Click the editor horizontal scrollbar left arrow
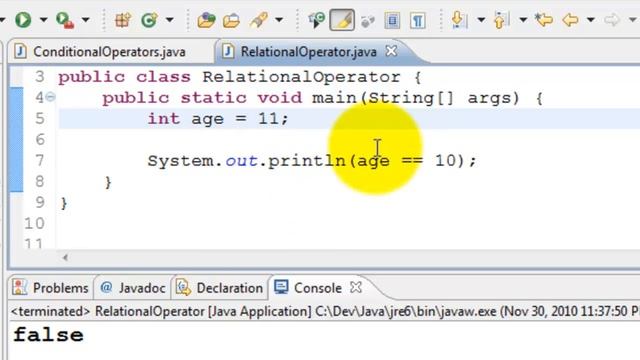640x360 pixels. [65, 258]
